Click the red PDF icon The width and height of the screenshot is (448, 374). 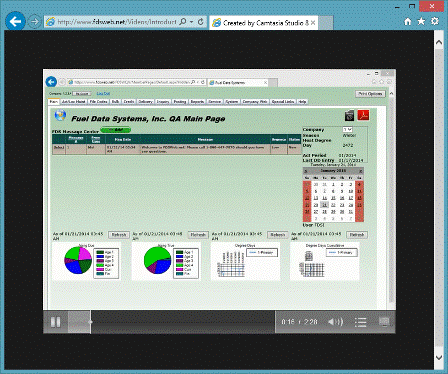pos(363,115)
